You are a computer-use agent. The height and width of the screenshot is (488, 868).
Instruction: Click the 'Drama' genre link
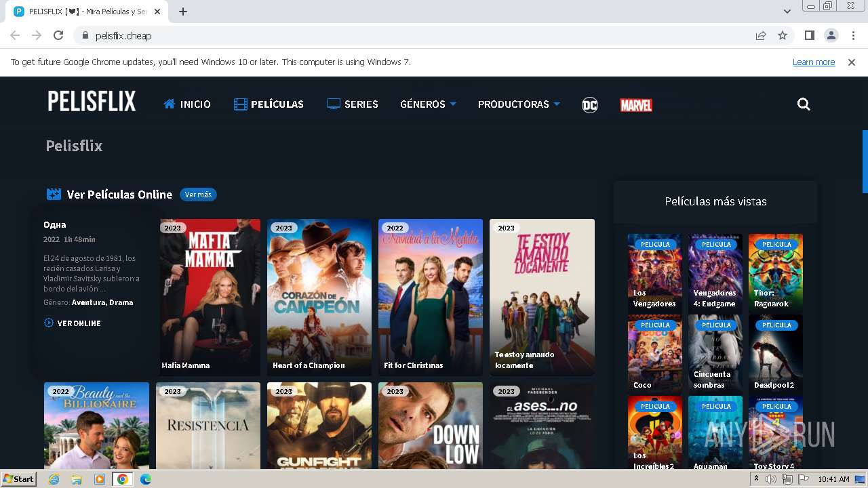pyautogui.click(x=121, y=302)
